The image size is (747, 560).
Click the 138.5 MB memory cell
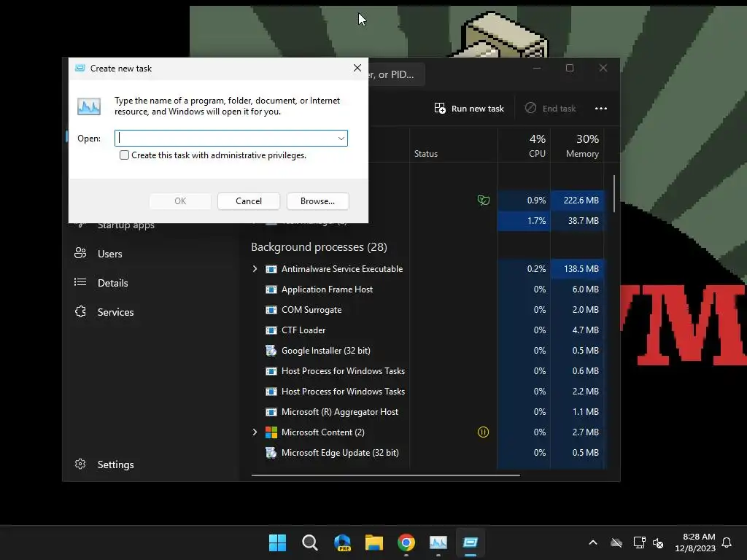click(x=577, y=269)
